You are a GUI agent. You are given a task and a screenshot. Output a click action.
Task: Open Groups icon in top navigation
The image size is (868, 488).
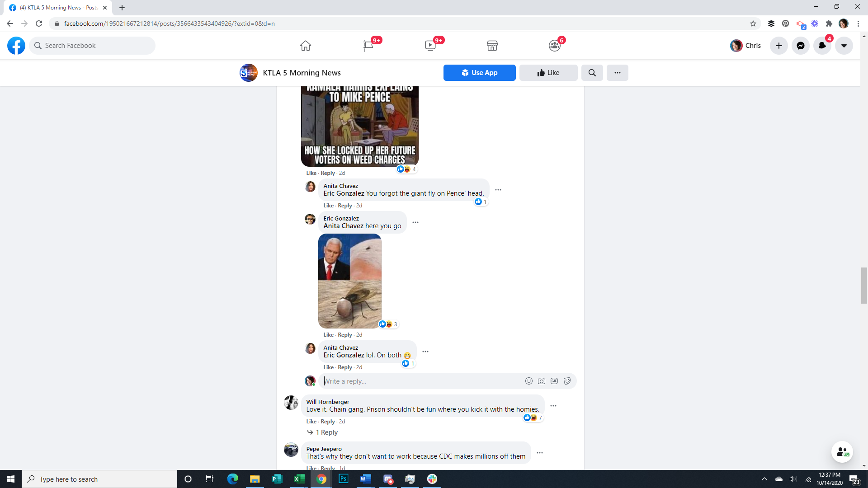[x=554, y=46]
